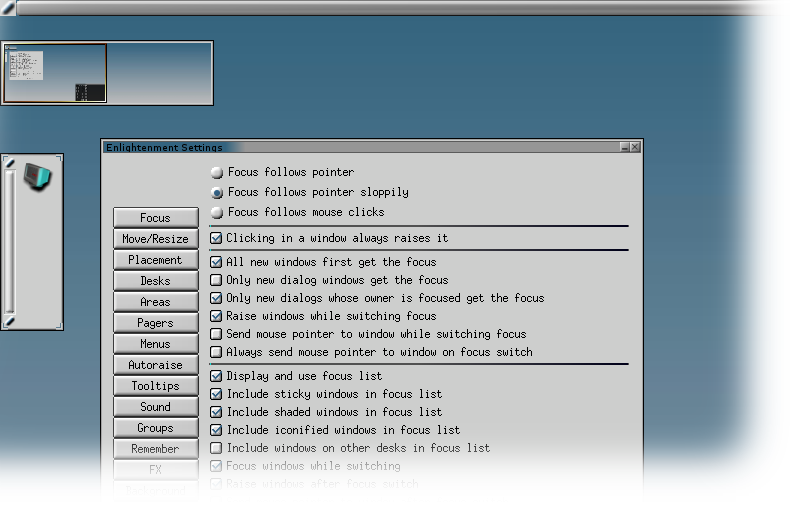Click the Enlightenment Settings title bar
This screenshot has width=800, height=525.
(x=362, y=147)
